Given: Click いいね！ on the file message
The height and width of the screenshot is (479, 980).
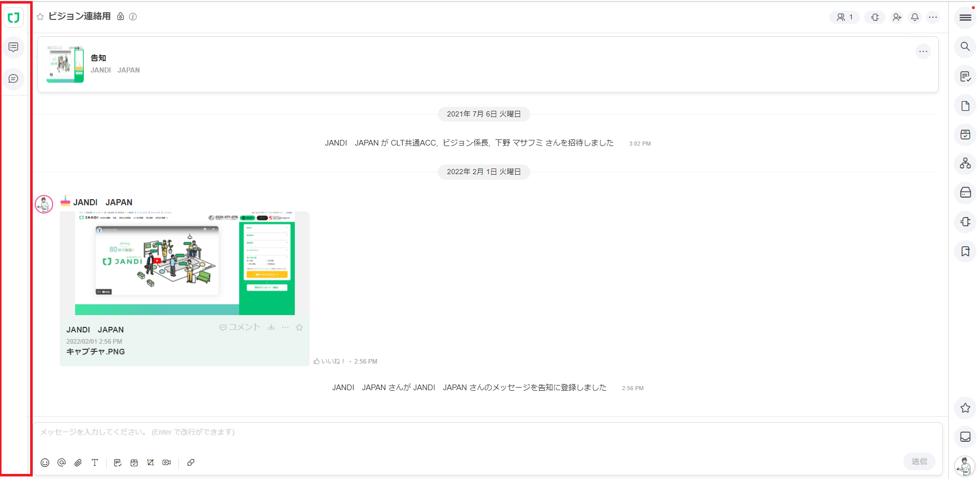Looking at the screenshot, I should (x=330, y=361).
